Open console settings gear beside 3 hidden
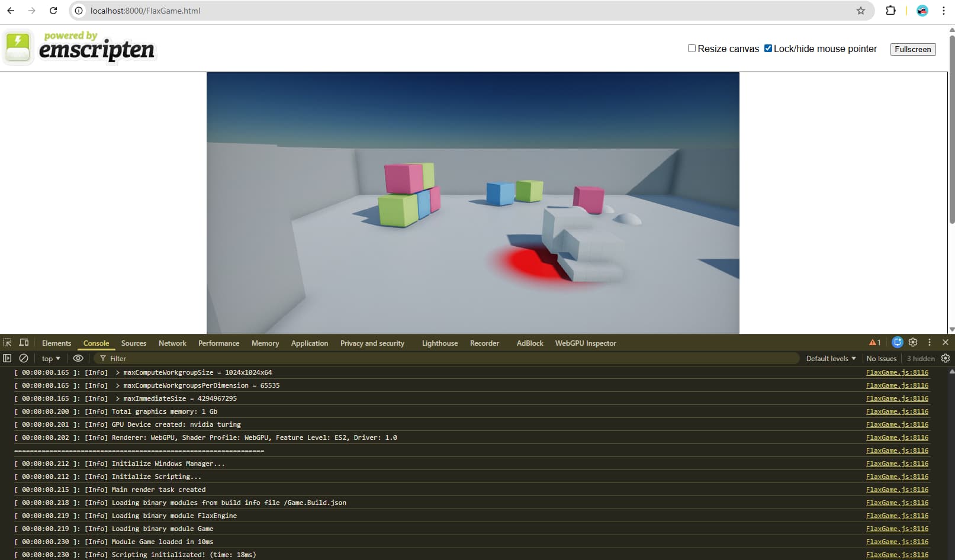This screenshot has height=560, width=955. point(946,358)
